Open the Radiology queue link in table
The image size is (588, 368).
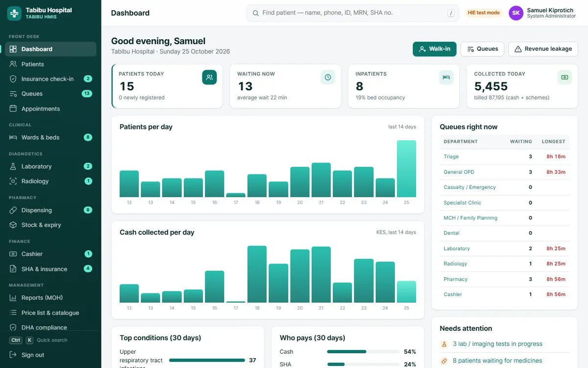click(x=456, y=264)
